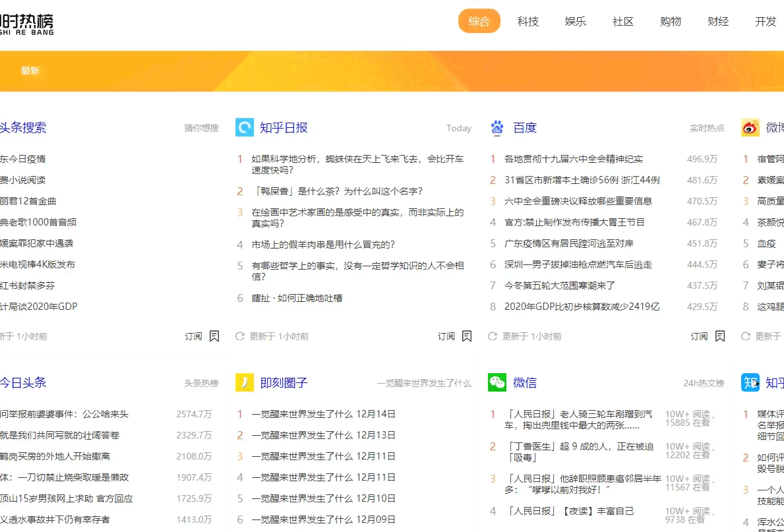Open 如果科学地分析，蜘蛛侠 article

point(357,164)
